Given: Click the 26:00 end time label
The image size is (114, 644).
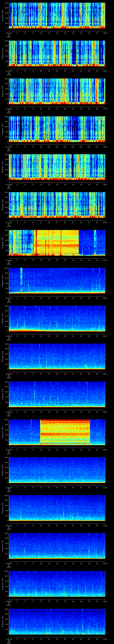Looking at the screenshot, I should tap(105, 450).
